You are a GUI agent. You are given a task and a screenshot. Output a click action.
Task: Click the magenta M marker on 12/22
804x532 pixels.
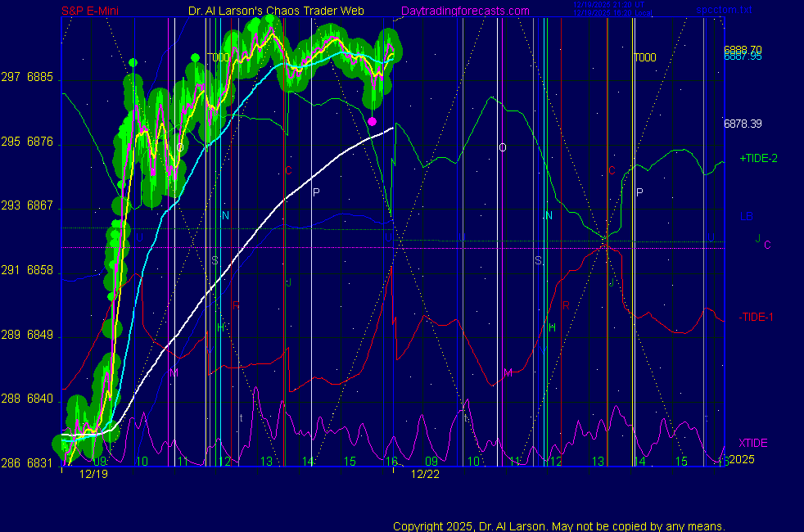(x=508, y=372)
